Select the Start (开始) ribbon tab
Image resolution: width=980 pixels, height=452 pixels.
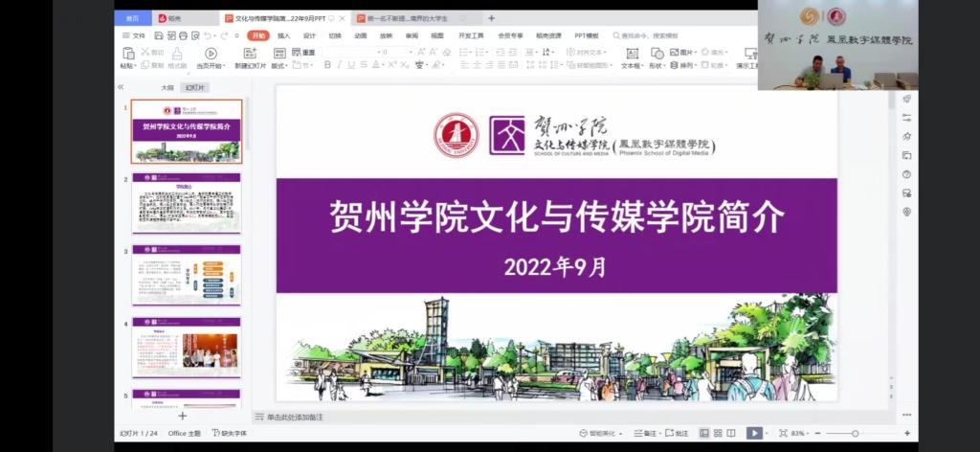[x=258, y=35]
